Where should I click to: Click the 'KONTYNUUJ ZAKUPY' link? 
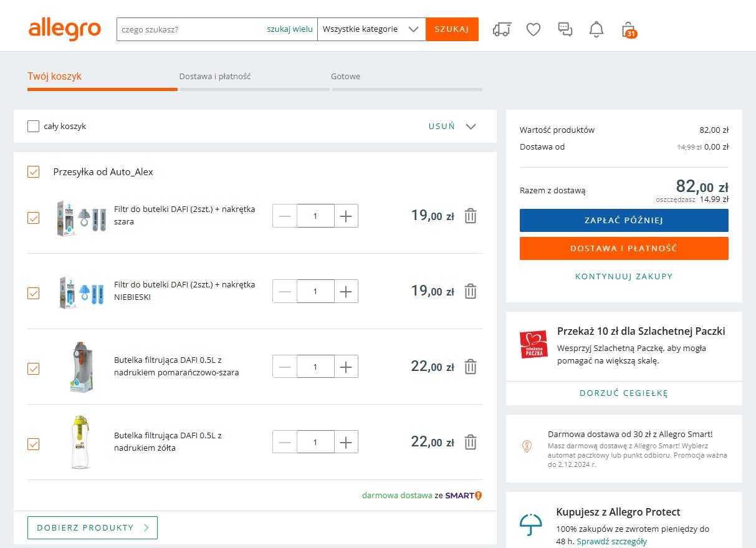click(x=624, y=276)
